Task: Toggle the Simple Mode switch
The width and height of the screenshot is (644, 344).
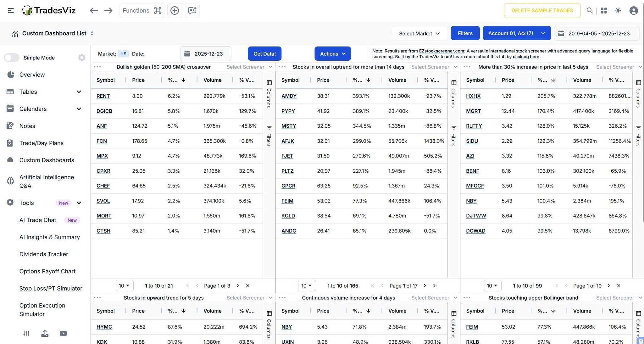Action: [12, 58]
